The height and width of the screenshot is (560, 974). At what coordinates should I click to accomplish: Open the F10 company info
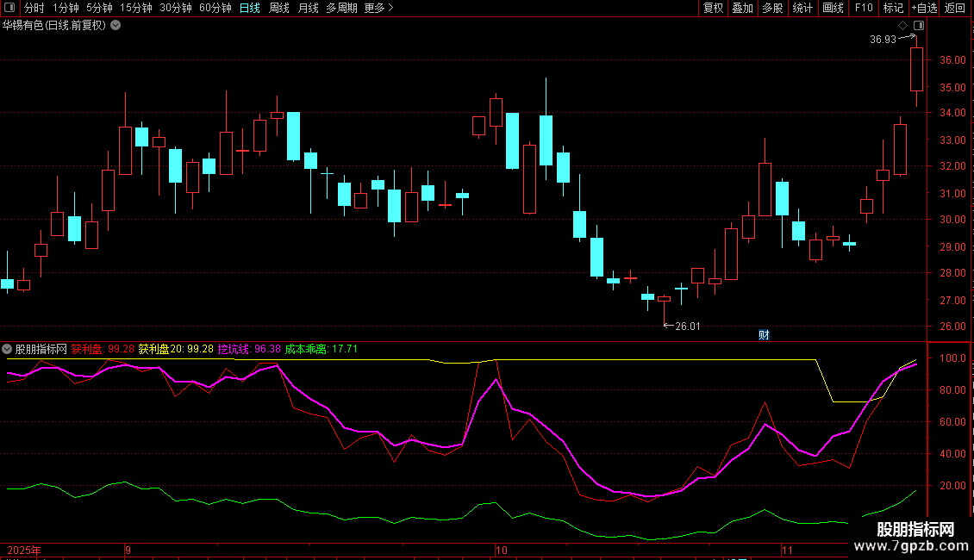[864, 8]
